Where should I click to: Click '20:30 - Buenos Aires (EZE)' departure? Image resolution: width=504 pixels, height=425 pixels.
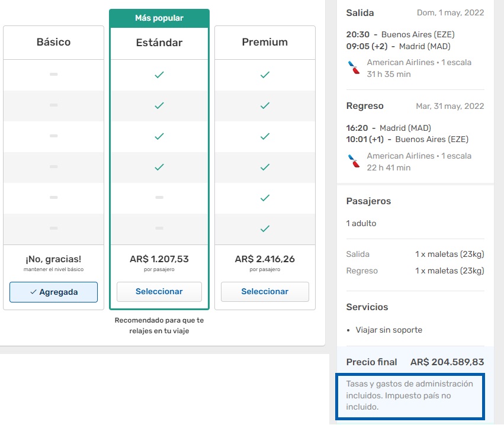[400, 34]
